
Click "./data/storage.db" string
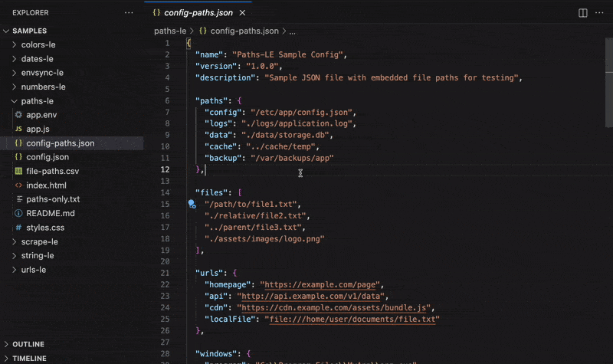(285, 135)
